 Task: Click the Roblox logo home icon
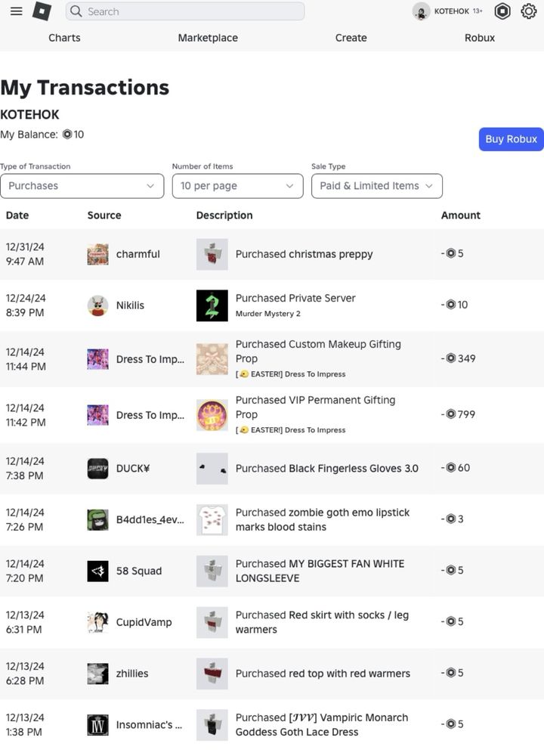(x=42, y=11)
